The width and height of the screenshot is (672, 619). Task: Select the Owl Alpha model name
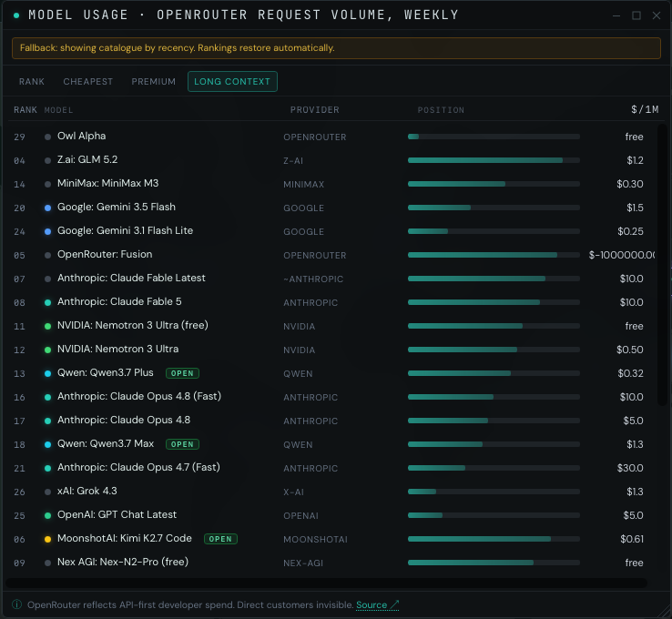pos(81,136)
